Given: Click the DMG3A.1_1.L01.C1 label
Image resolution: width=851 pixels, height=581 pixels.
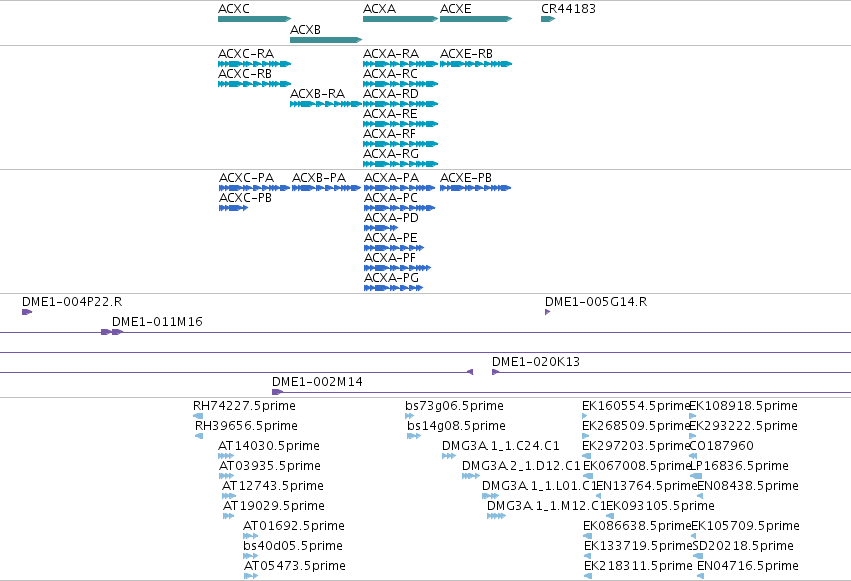Looking at the screenshot, I should (539, 487).
